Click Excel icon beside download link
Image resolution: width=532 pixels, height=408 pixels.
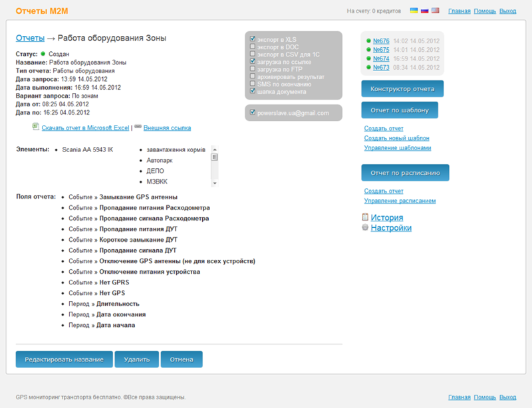[36, 126]
